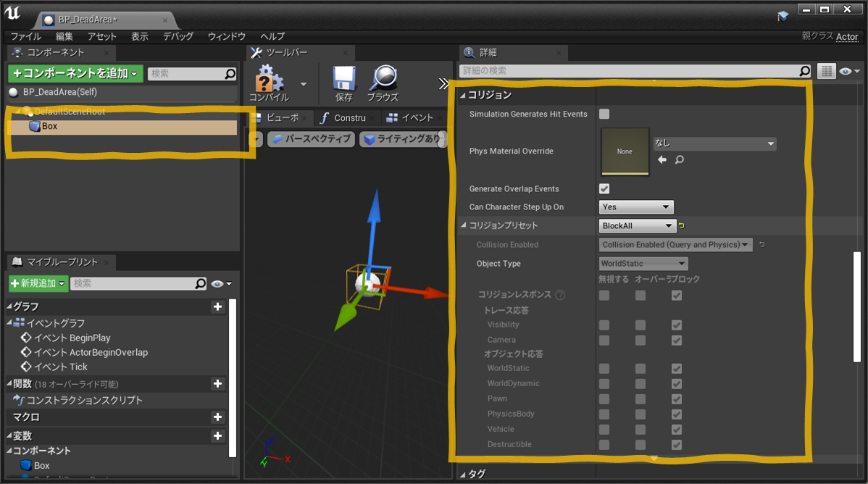This screenshot has width=868, height=484.
Task: Open the Phys Material asset dropdown
Action: pyautogui.click(x=714, y=143)
